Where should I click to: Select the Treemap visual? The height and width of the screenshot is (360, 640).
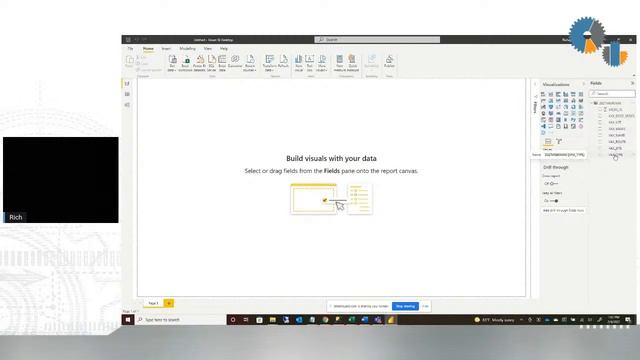coord(581,107)
